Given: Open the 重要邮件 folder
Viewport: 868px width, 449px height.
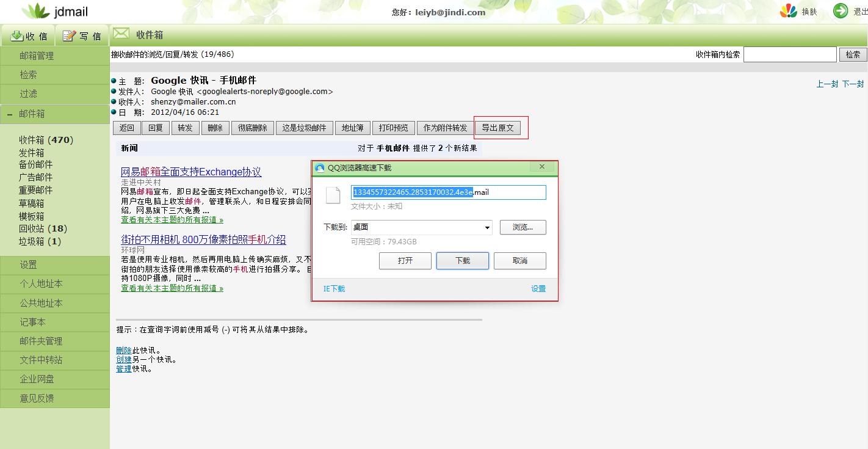Looking at the screenshot, I should [35, 190].
